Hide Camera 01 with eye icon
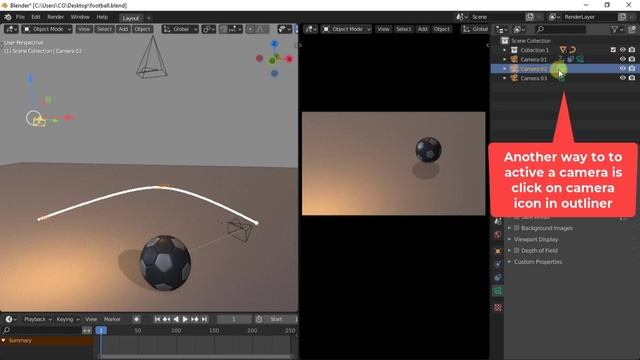This screenshot has height=360, width=640. coord(623,59)
